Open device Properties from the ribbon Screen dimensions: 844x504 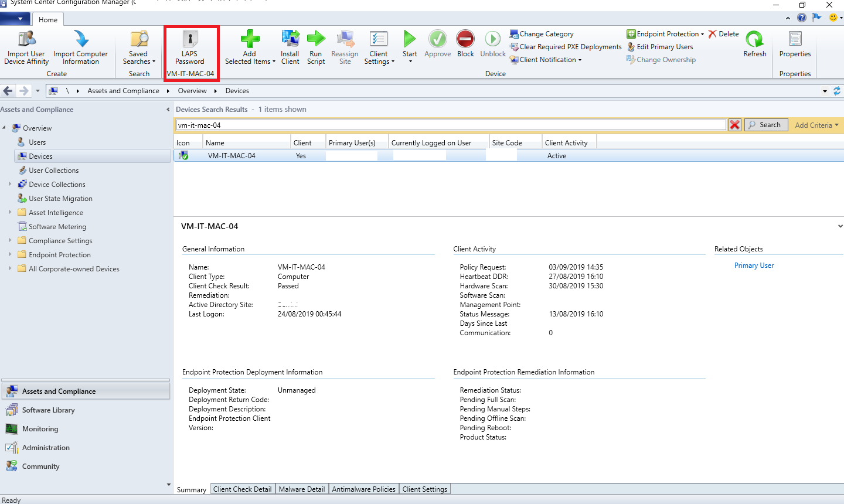coord(795,40)
